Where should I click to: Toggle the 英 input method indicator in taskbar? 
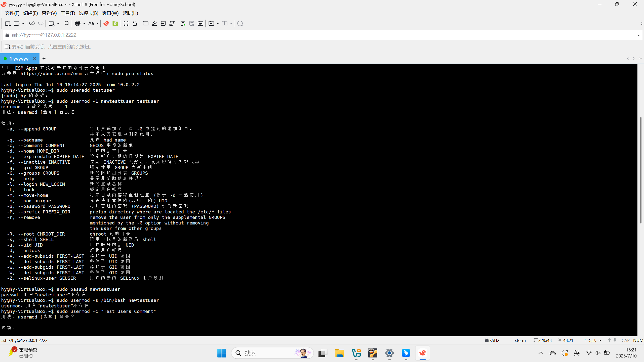(577, 353)
